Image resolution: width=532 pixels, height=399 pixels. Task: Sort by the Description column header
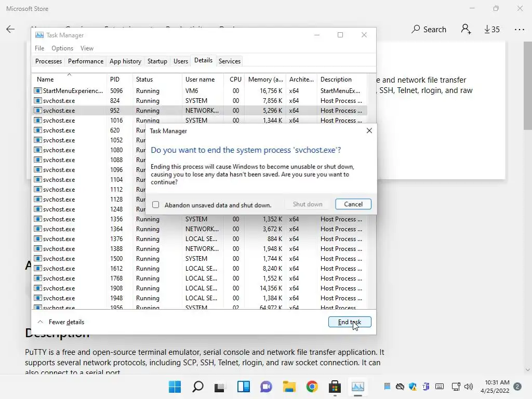[342, 79]
